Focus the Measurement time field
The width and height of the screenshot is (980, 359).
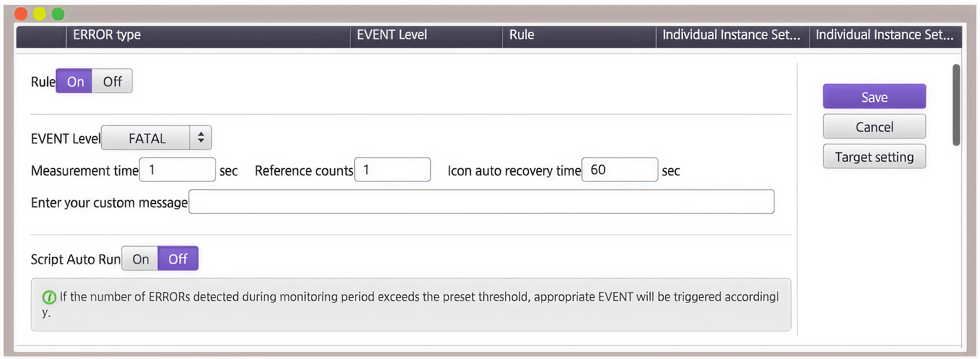click(177, 170)
